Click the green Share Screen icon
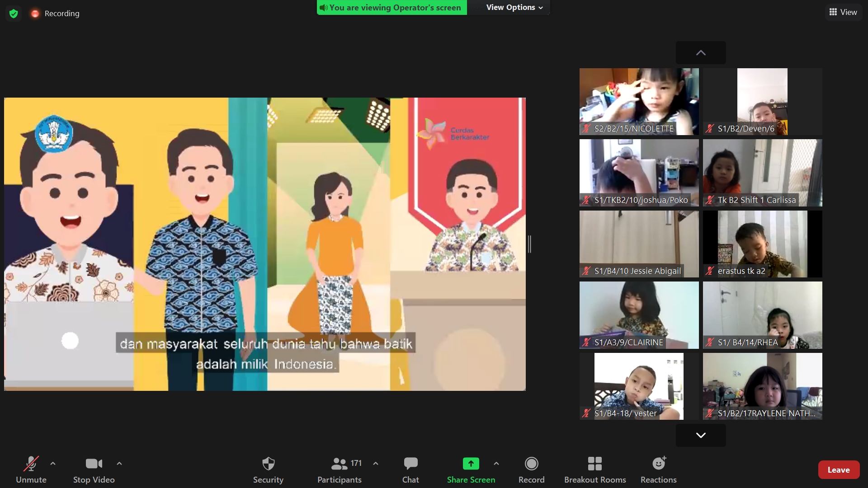868x488 pixels. point(471,464)
